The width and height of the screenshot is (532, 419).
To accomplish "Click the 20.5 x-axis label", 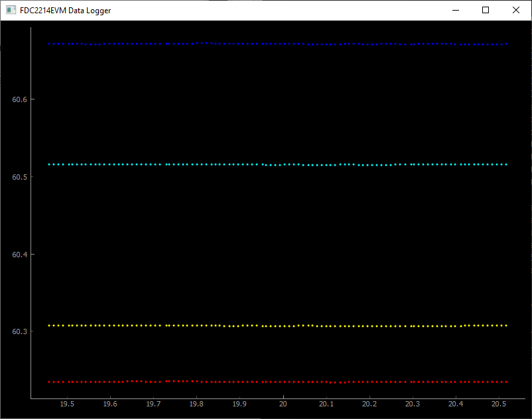I will point(499,404).
